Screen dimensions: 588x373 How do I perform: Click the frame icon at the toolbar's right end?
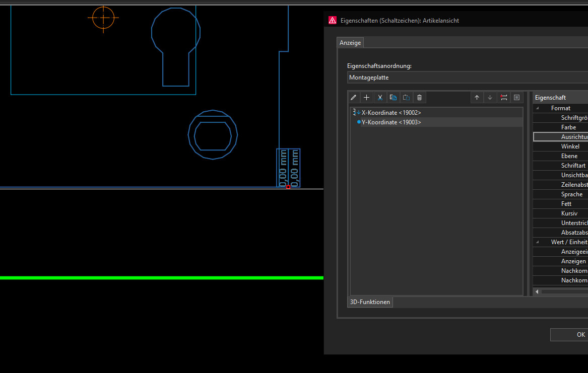click(517, 97)
